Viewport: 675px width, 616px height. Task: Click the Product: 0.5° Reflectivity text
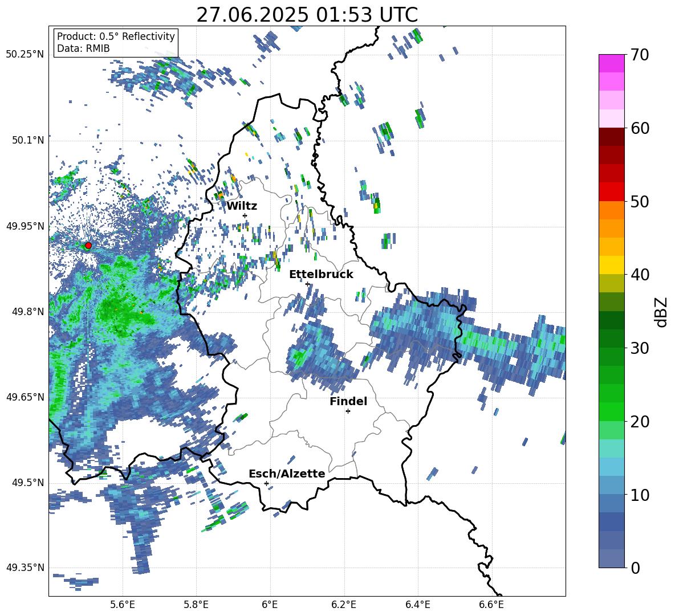coord(116,36)
